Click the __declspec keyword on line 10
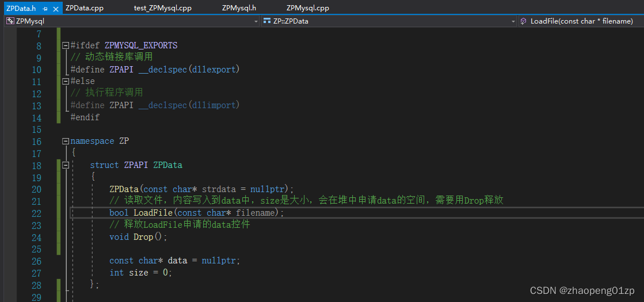 [163, 70]
